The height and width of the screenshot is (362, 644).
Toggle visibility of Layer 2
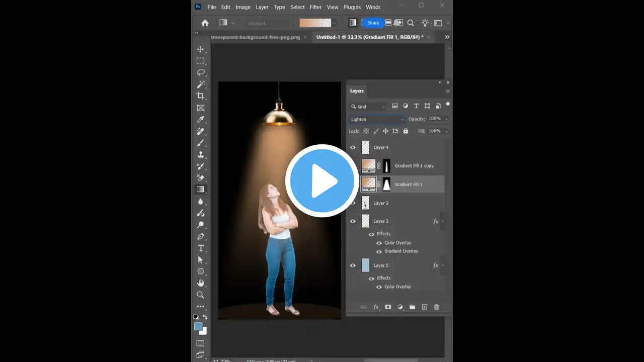coord(353,221)
